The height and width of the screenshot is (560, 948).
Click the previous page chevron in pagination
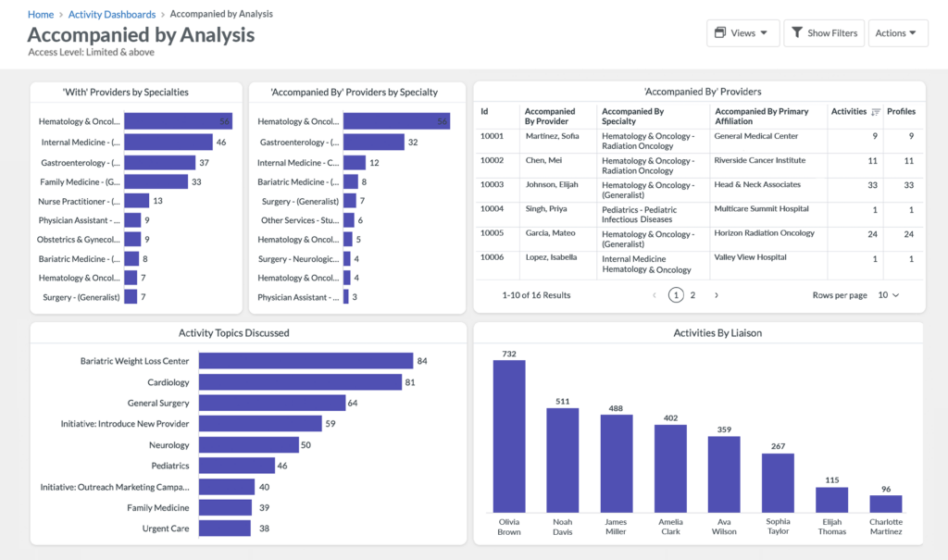pos(654,293)
